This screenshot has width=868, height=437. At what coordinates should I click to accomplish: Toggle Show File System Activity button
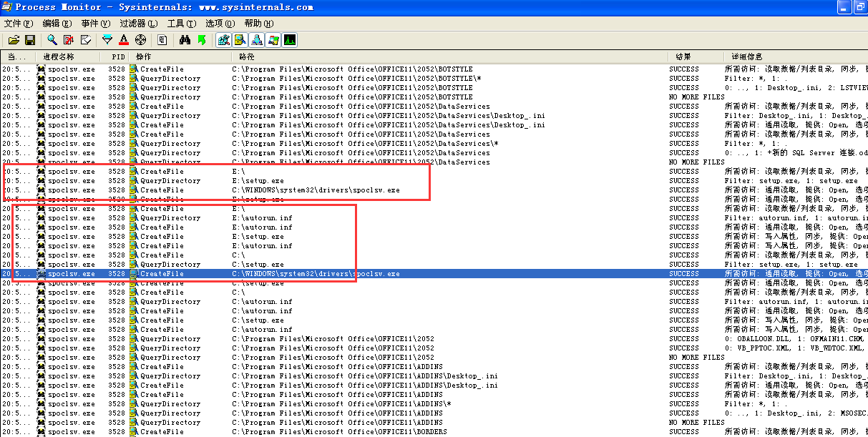[240, 40]
